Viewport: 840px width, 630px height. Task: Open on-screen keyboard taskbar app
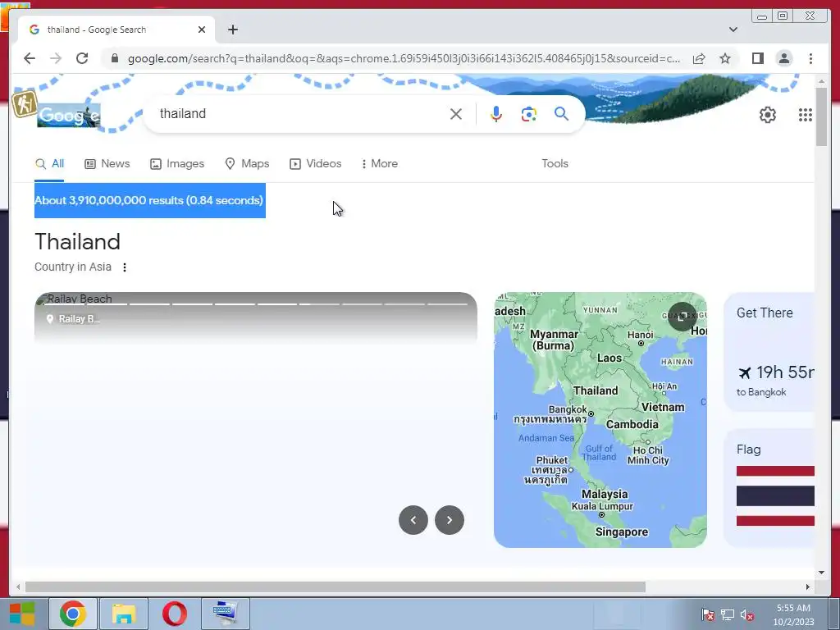[x=226, y=614]
